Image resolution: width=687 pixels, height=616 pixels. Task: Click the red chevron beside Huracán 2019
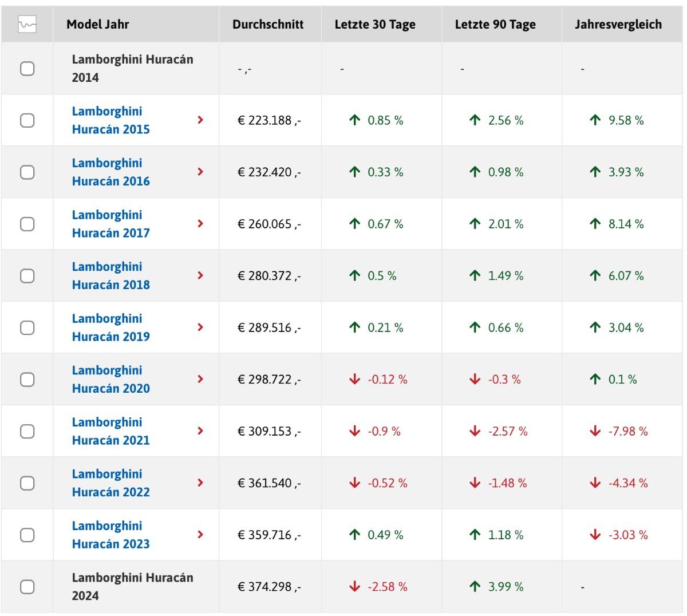coord(200,327)
